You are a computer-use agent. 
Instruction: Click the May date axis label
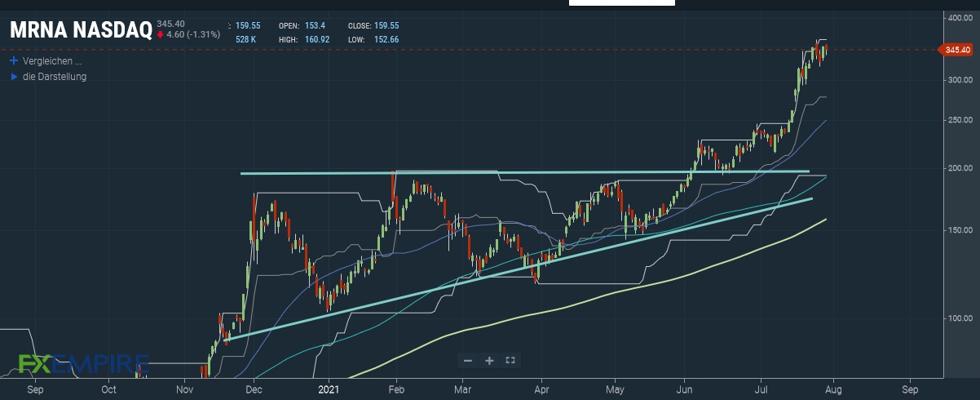click(616, 390)
